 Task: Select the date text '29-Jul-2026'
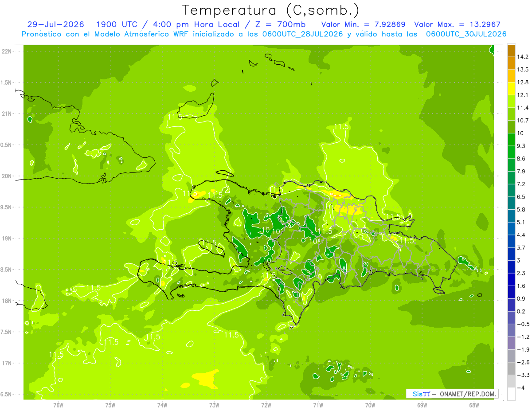tap(55, 24)
